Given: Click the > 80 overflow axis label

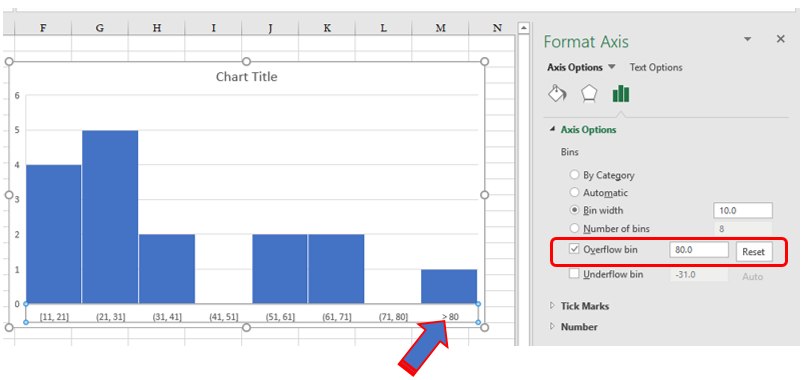Looking at the screenshot, I should click(450, 317).
